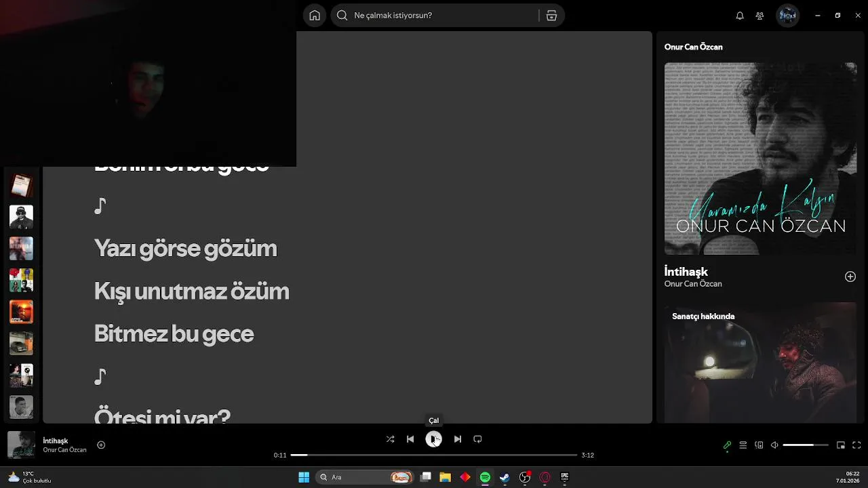Screen dimensions: 868x488
Task: Open Epic Games Launcher from taskbar
Action: click(x=564, y=477)
